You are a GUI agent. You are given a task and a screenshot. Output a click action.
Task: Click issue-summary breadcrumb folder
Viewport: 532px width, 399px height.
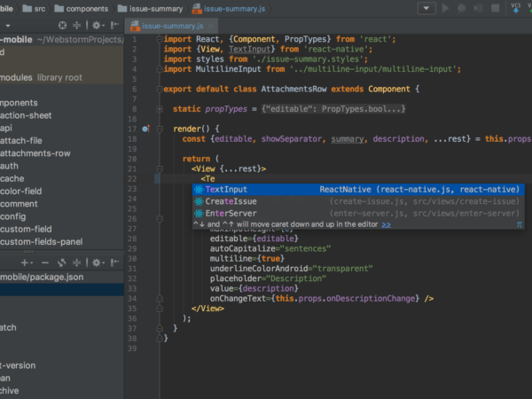151,9
